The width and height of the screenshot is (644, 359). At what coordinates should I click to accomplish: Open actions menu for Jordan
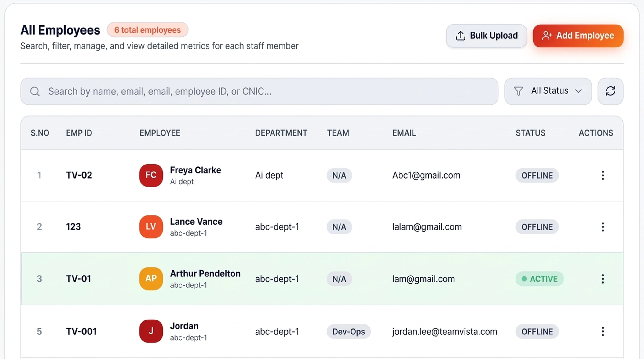pyautogui.click(x=603, y=331)
